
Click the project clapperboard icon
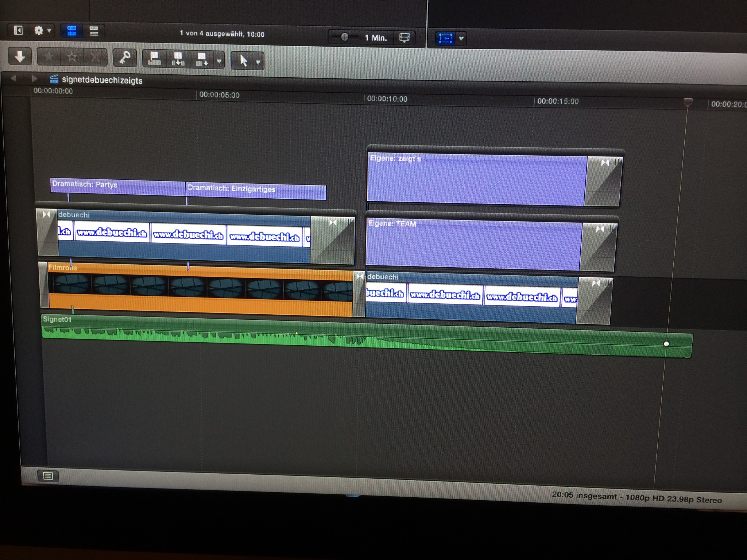[54, 79]
